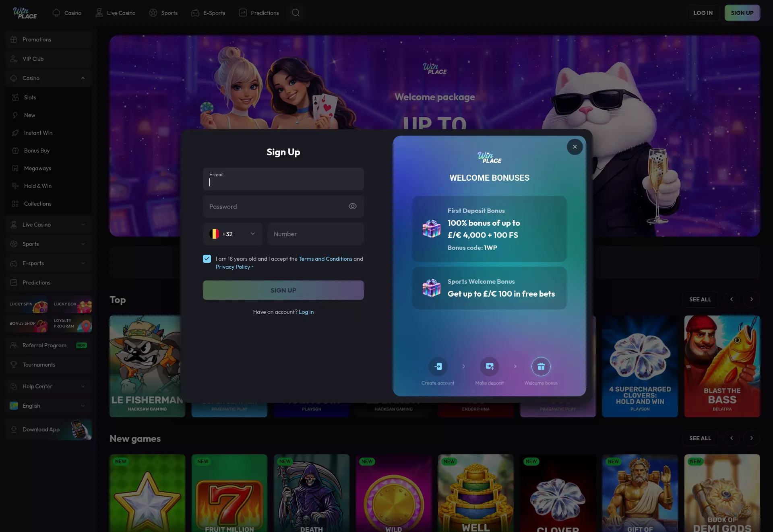Click the LOG IN button in header
The image size is (773, 532).
703,13
